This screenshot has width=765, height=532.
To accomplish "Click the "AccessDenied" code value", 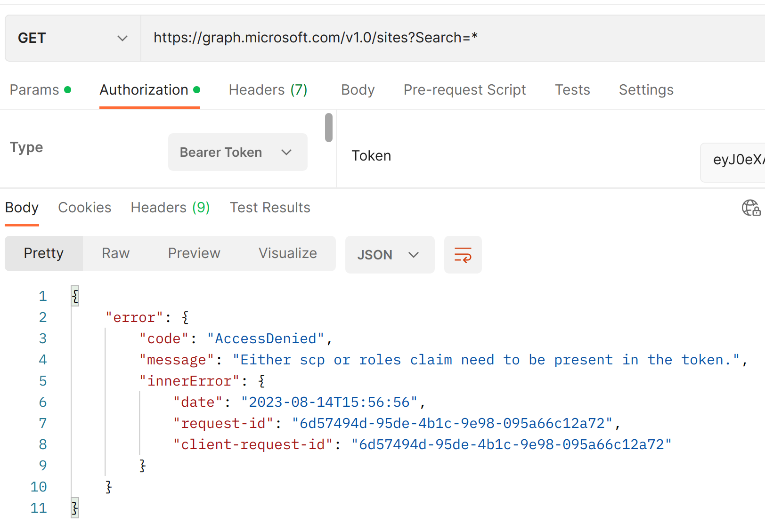I will tap(266, 339).
